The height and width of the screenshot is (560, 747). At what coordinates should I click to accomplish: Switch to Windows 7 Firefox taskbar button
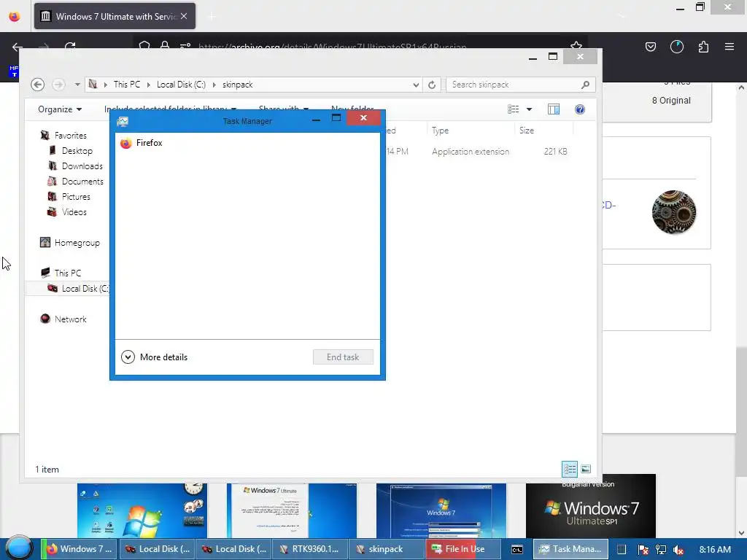pyautogui.click(x=78, y=549)
